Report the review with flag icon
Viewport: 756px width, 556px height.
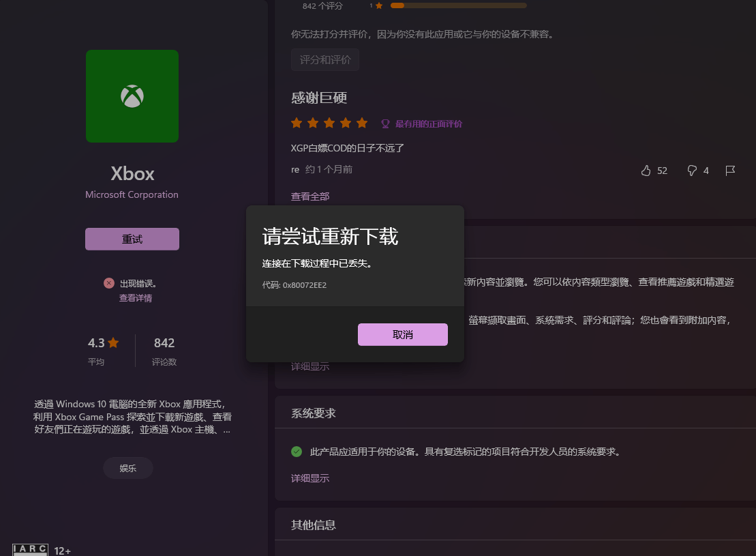730,171
